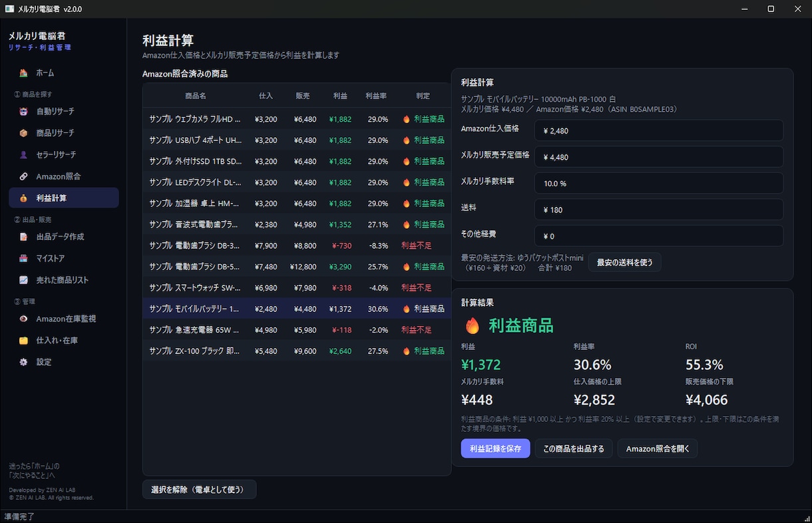
Task: Open the ホーム menu label
Action: (x=45, y=73)
